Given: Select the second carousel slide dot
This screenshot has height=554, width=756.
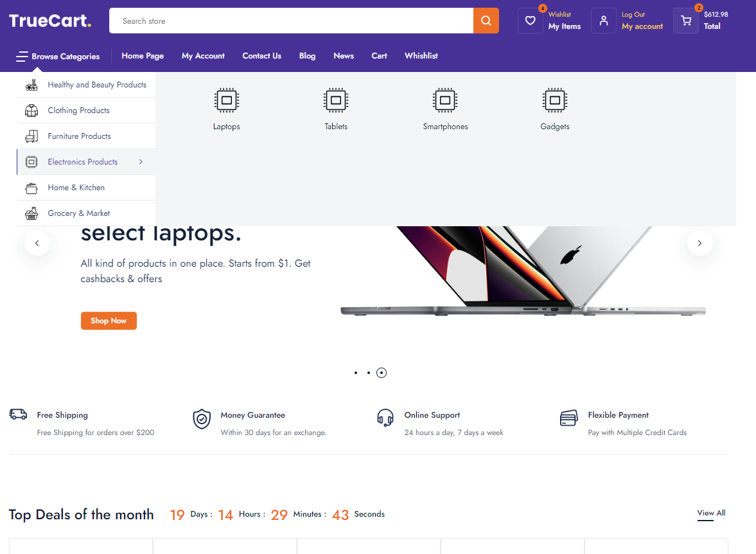Looking at the screenshot, I should [x=368, y=373].
